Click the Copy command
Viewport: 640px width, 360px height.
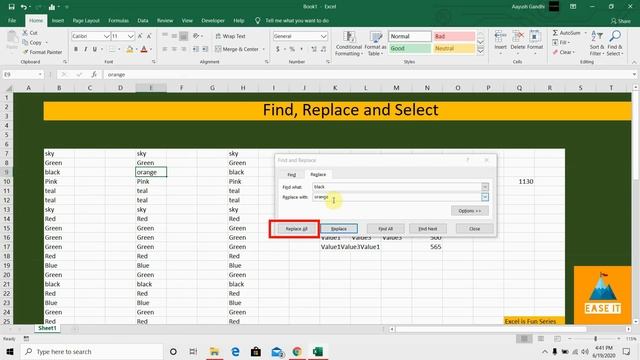(33, 42)
